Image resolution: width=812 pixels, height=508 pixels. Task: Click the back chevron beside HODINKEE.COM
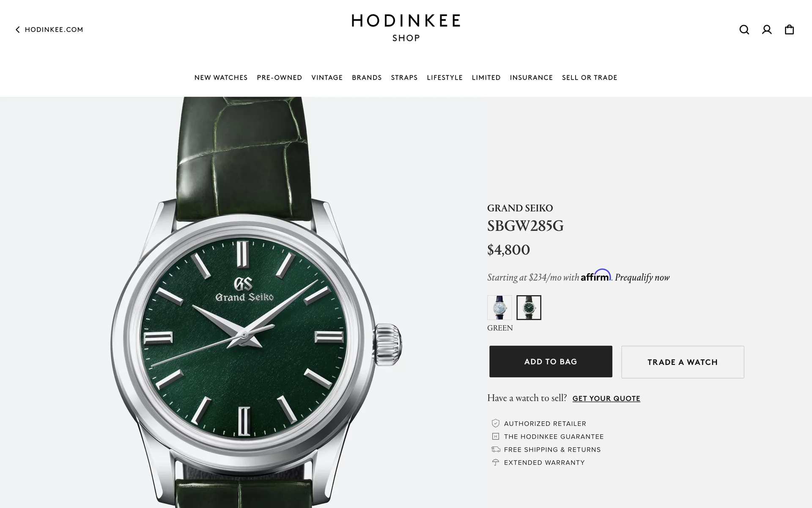18,30
